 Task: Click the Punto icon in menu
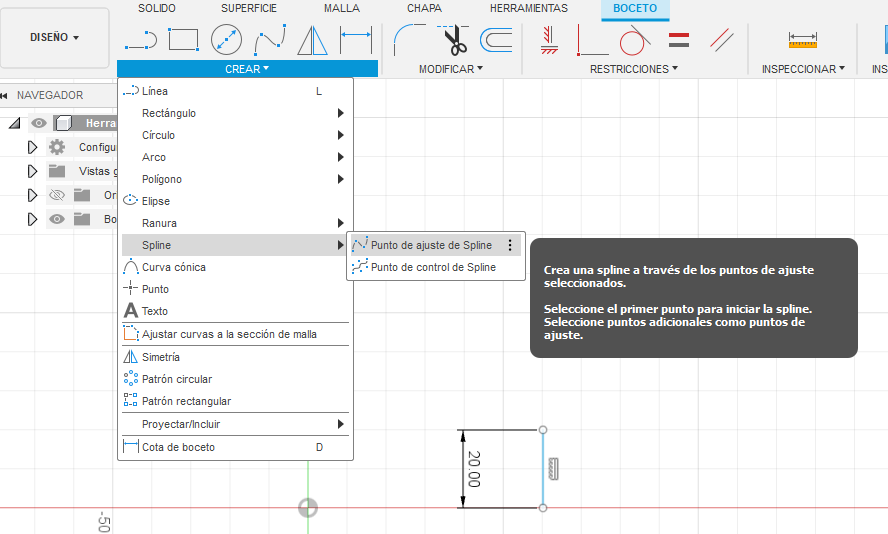pyautogui.click(x=130, y=288)
